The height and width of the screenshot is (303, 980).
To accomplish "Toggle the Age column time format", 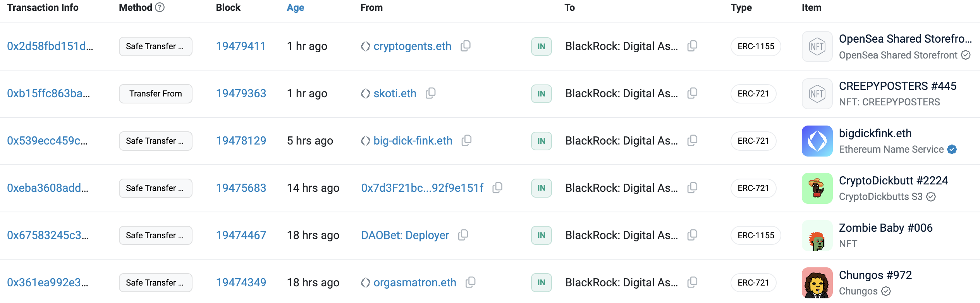I will pos(295,8).
